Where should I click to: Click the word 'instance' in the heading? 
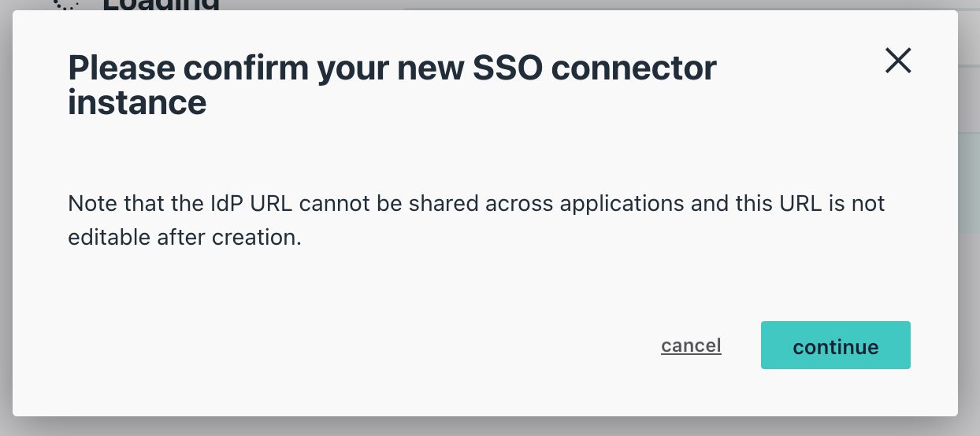coord(137,102)
